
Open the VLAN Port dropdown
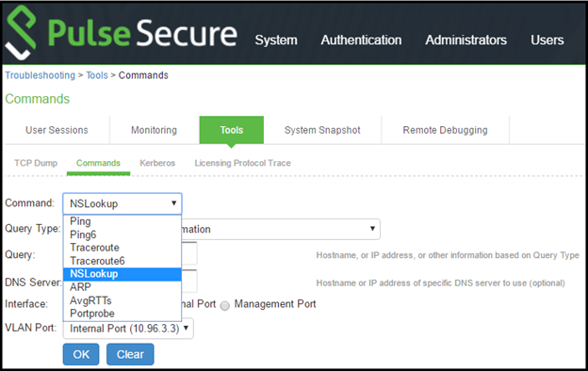pyautogui.click(x=128, y=329)
